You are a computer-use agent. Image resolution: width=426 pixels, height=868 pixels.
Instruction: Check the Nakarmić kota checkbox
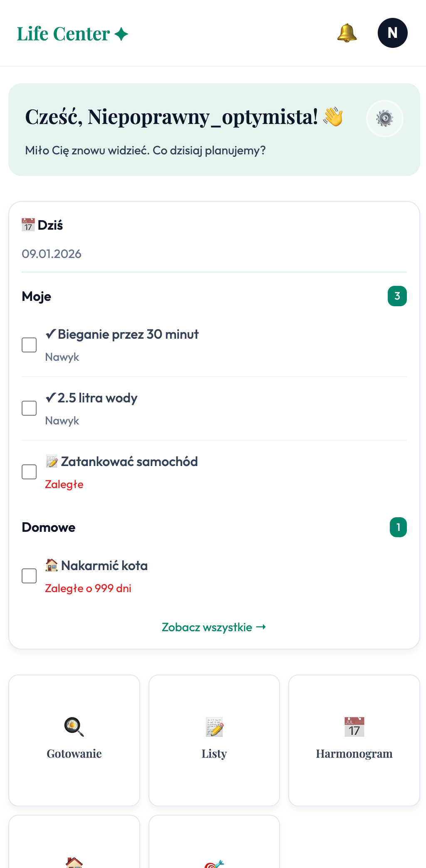click(x=29, y=576)
